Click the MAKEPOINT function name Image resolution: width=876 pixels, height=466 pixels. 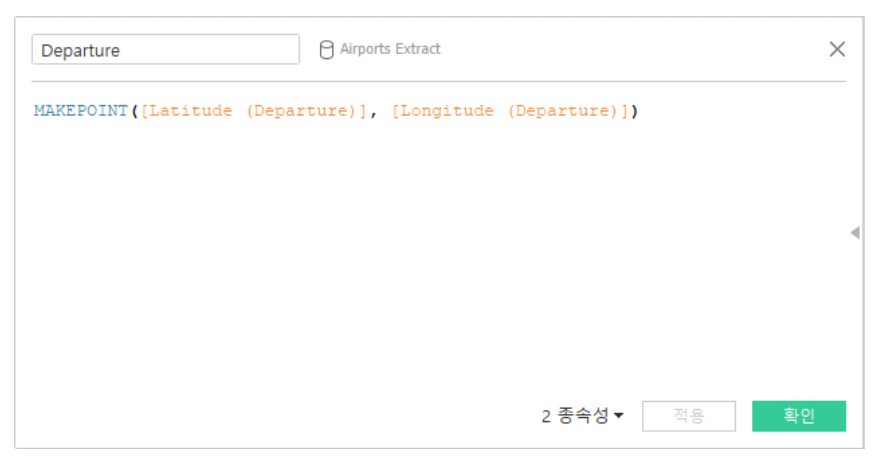click(x=80, y=111)
